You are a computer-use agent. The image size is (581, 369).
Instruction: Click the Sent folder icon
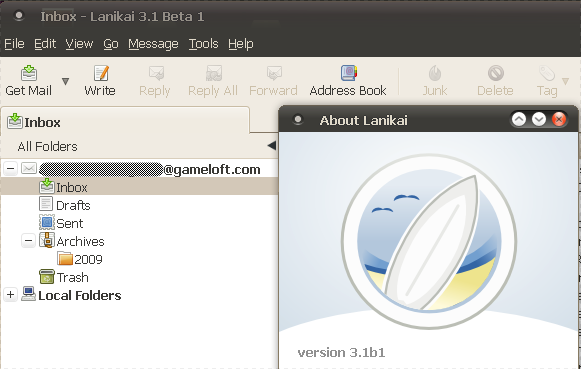pyautogui.click(x=47, y=222)
